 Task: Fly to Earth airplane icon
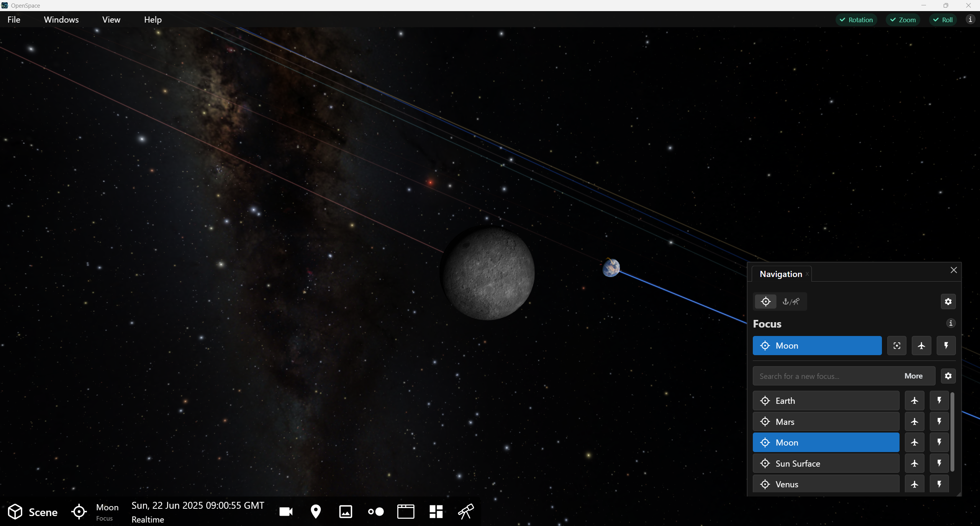pyautogui.click(x=914, y=401)
